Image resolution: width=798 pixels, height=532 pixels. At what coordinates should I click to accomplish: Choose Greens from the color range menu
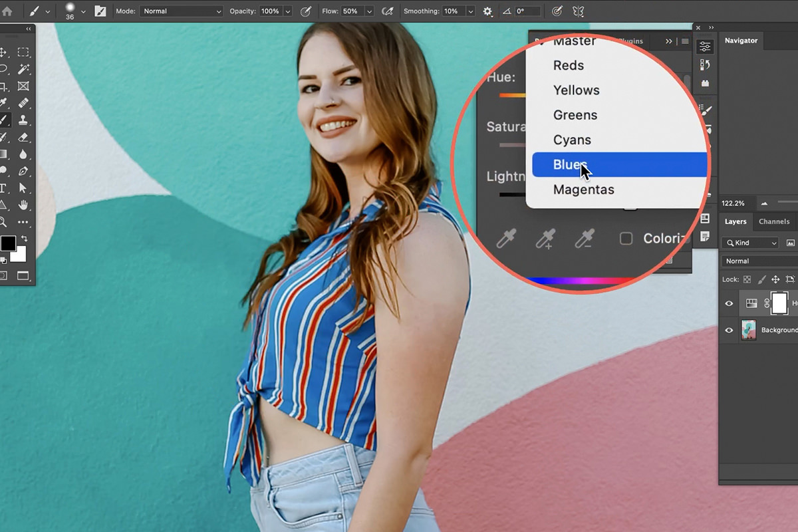(x=575, y=115)
